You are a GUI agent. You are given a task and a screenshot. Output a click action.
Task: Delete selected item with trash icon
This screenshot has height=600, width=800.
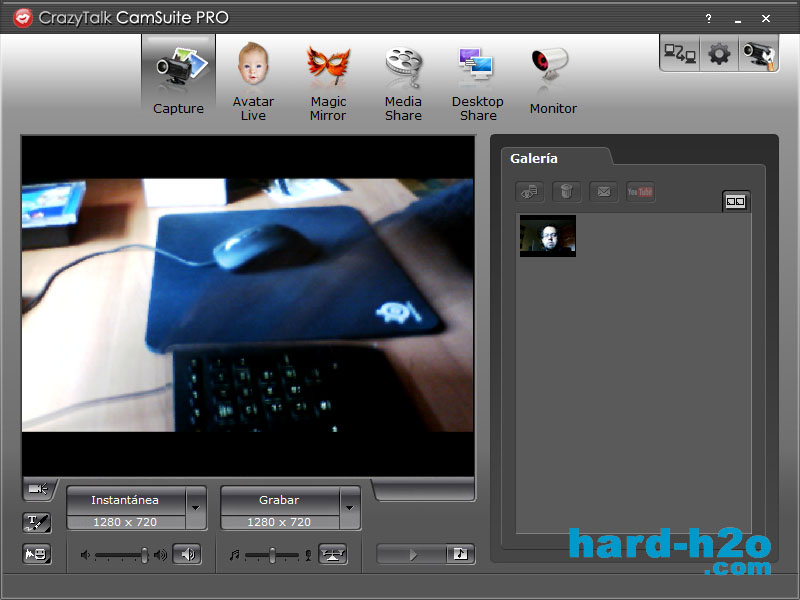click(x=566, y=192)
